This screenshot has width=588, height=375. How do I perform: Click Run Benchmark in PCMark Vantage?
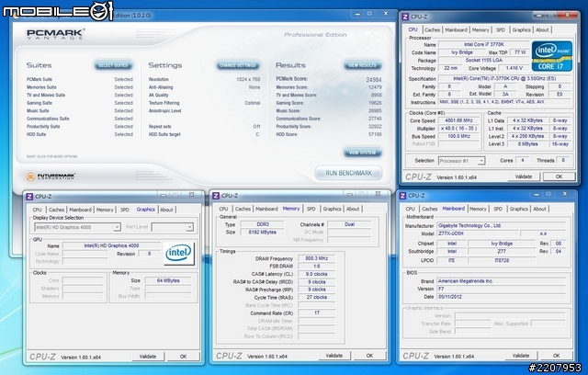tap(349, 173)
